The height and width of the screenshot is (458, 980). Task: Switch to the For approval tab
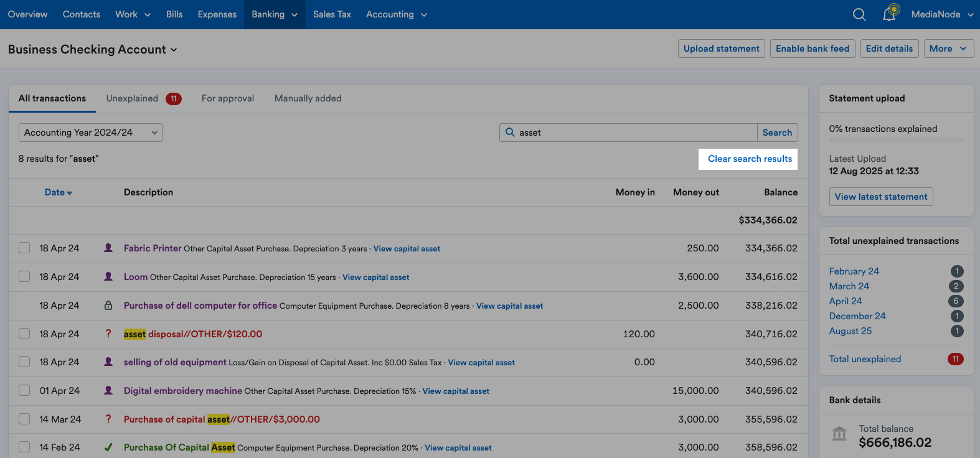(228, 98)
